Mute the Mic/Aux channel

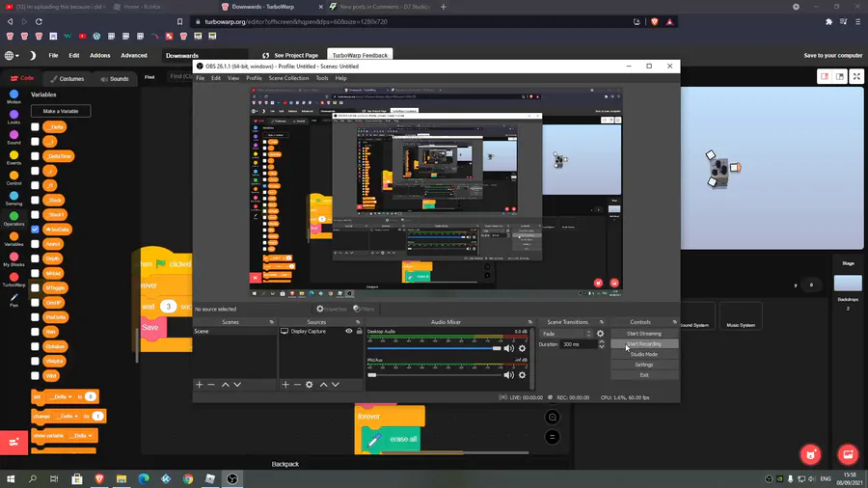[x=508, y=375]
